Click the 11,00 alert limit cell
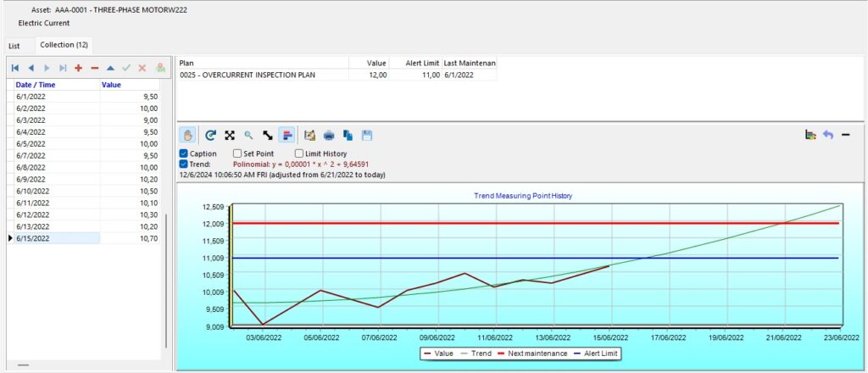The image size is (868, 373). (415, 75)
